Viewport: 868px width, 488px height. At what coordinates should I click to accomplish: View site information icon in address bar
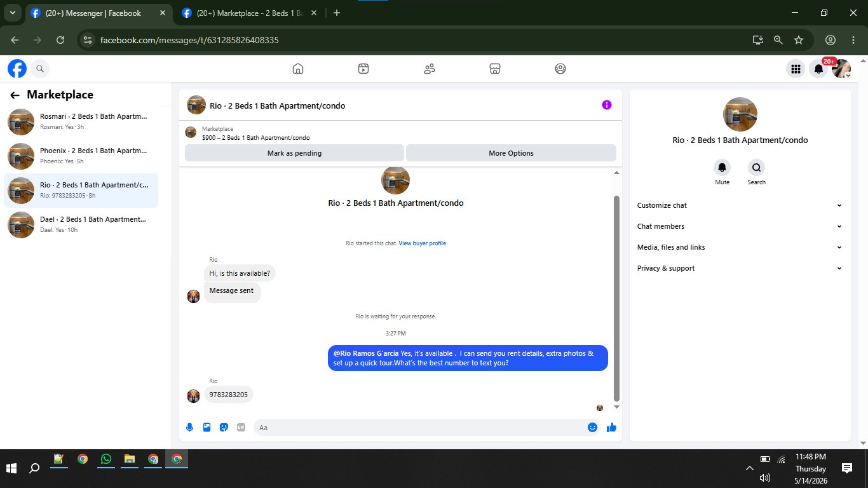pos(88,40)
